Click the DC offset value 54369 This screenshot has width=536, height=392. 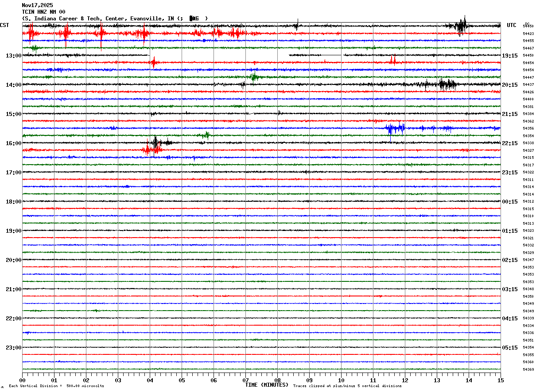(528, 369)
